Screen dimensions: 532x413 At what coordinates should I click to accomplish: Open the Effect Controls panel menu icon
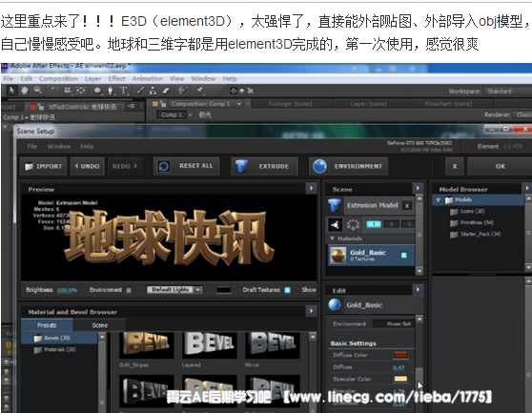point(131,107)
